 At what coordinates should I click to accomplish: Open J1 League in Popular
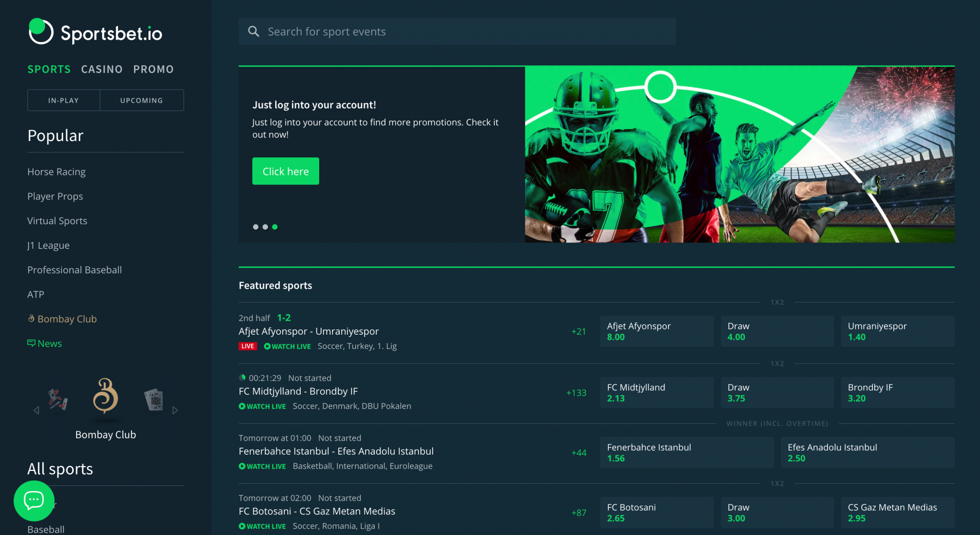(48, 245)
